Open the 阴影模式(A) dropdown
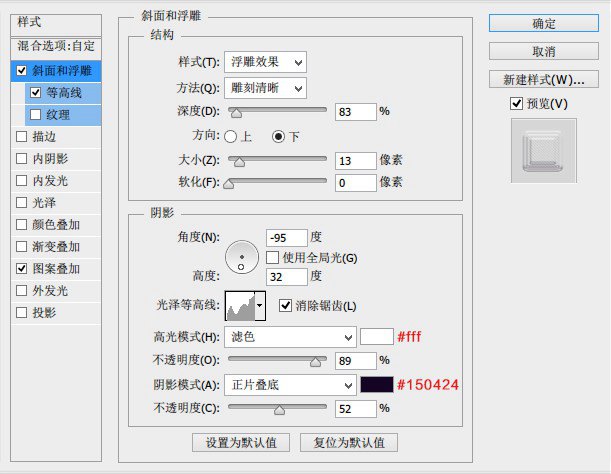 (x=290, y=385)
